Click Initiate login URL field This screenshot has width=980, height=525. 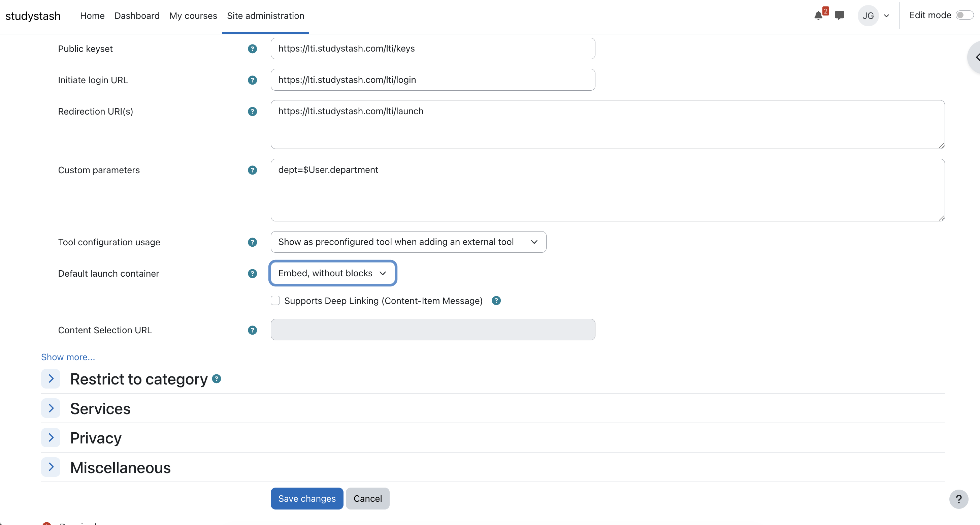pos(433,80)
